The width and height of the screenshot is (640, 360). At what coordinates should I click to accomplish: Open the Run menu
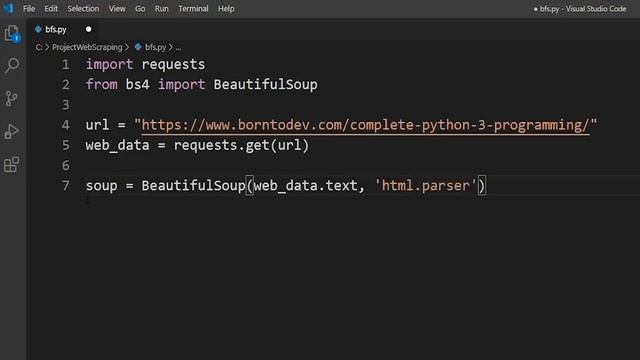coord(162,9)
